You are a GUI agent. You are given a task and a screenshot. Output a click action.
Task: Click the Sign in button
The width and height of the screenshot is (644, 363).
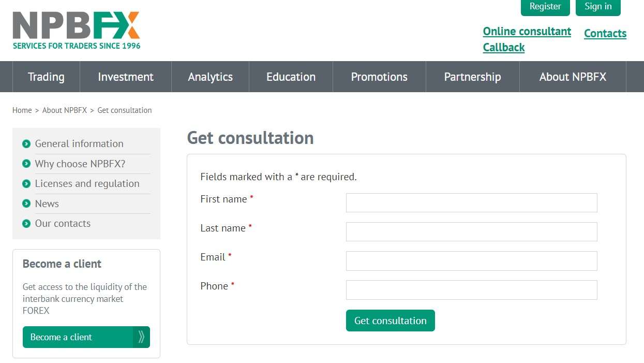coord(598,7)
